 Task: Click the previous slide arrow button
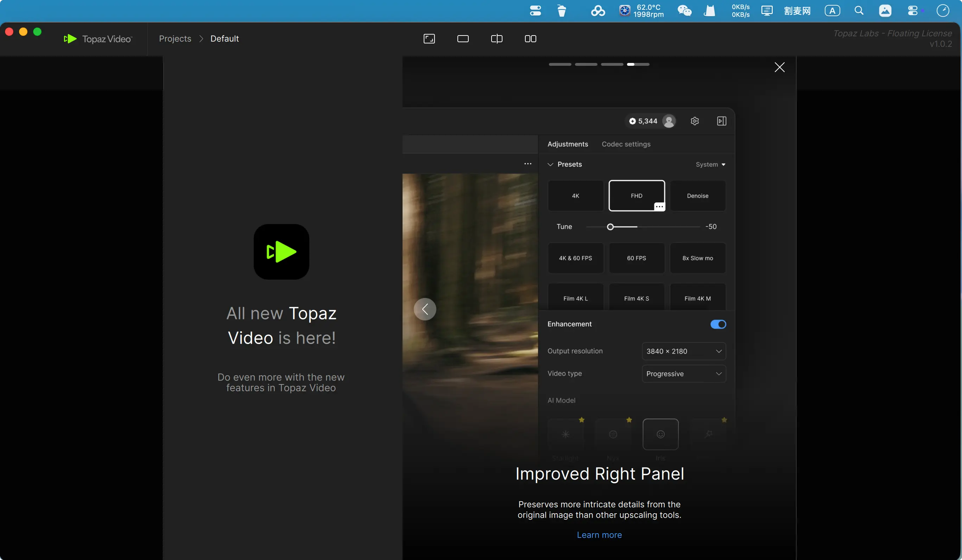424,309
